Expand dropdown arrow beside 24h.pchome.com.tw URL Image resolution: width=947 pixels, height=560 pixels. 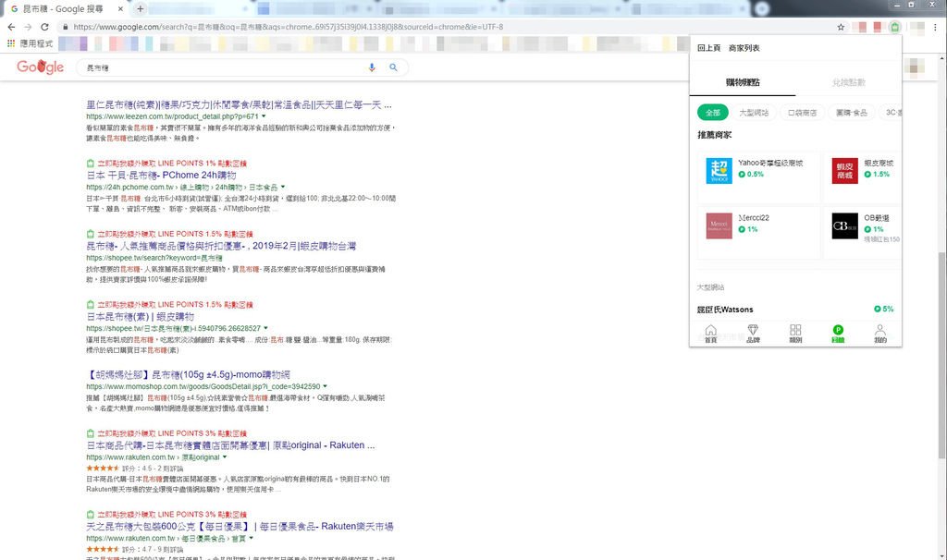283,187
